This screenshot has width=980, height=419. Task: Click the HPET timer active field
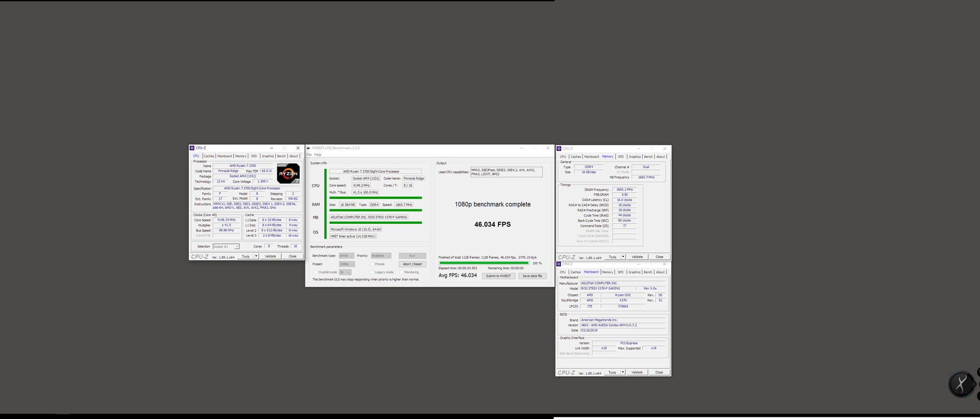coord(353,236)
